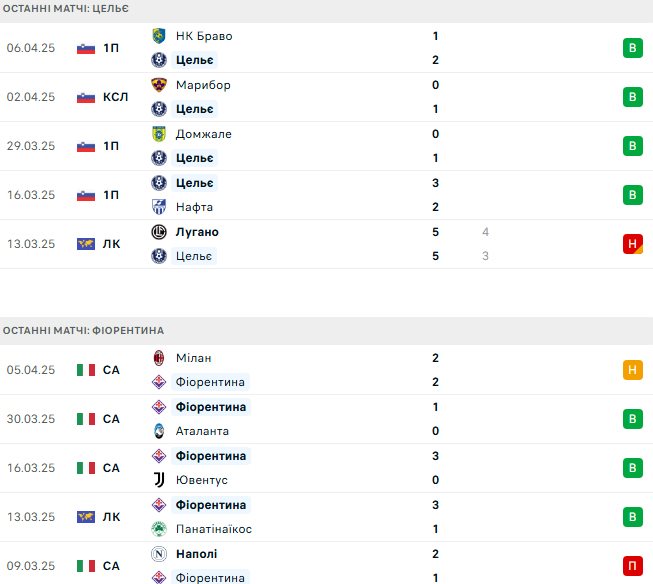Click the Lugano club logo
This screenshot has height=584, width=653.
[159, 232]
